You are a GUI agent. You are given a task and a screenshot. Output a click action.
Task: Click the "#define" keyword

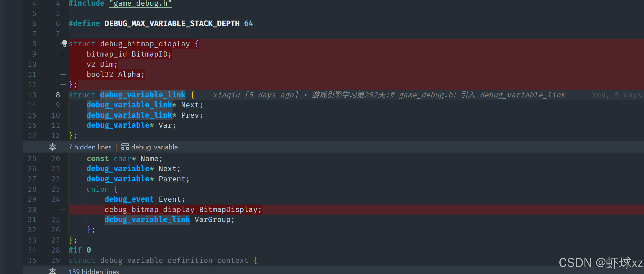[84, 23]
